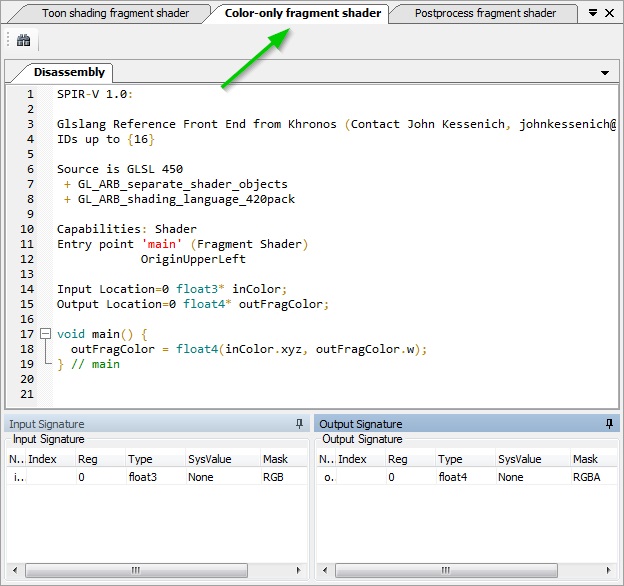The height and width of the screenshot is (586, 624).
Task: Click the outFragColor assignment on line 18
Action: [249, 349]
